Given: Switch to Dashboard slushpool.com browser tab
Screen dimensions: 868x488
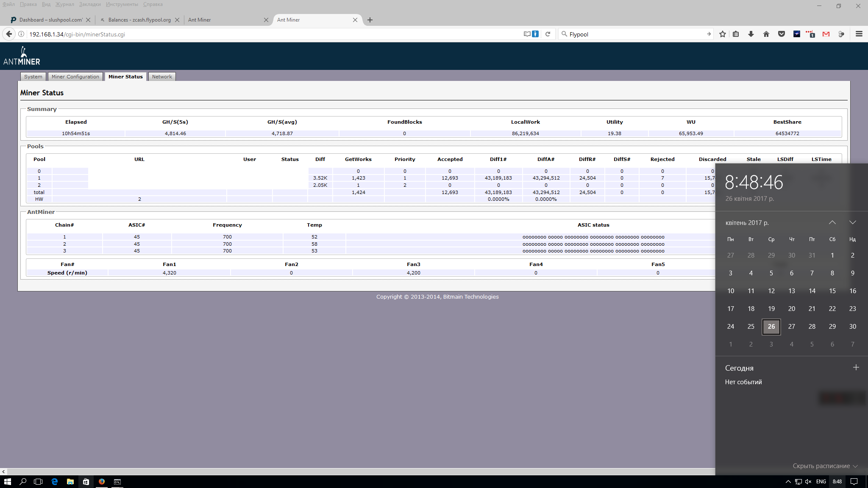Looking at the screenshot, I should (x=50, y=20).
